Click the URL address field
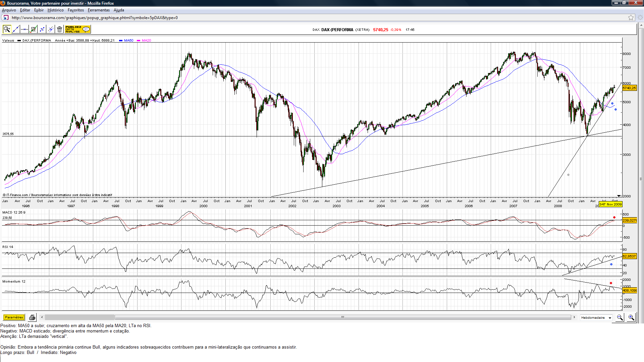 coord(319,18)
